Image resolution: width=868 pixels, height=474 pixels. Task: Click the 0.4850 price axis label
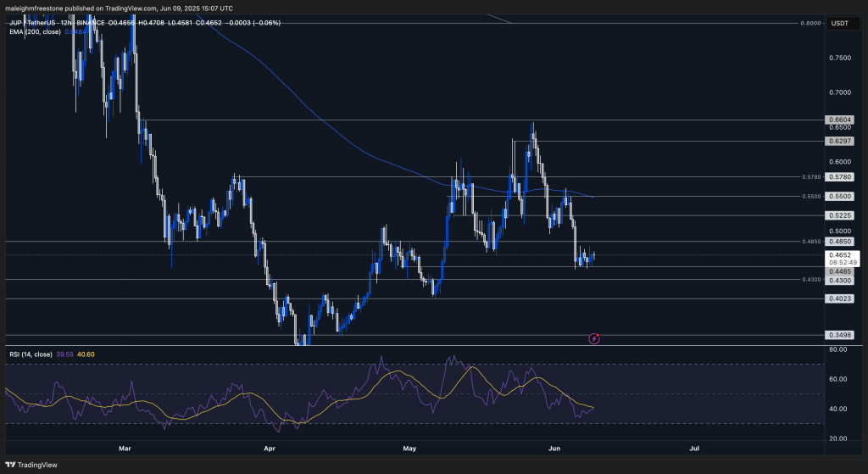coord(837,242)
